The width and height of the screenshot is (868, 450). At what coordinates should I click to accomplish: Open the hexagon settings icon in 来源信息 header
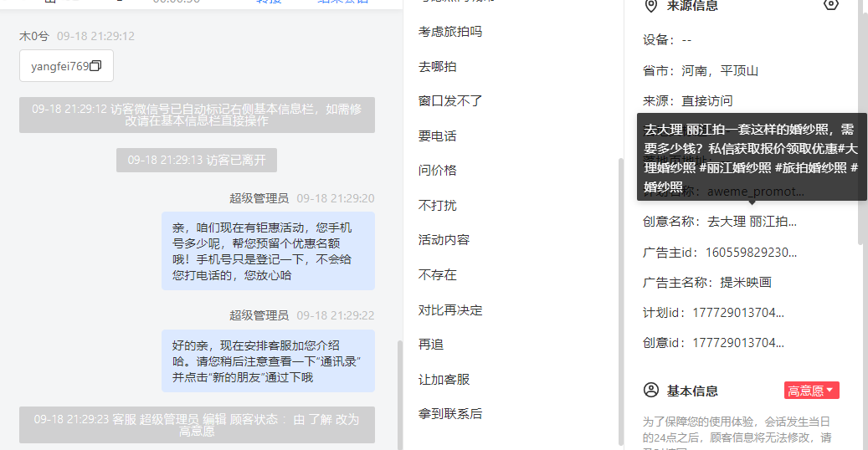(830, 4)
